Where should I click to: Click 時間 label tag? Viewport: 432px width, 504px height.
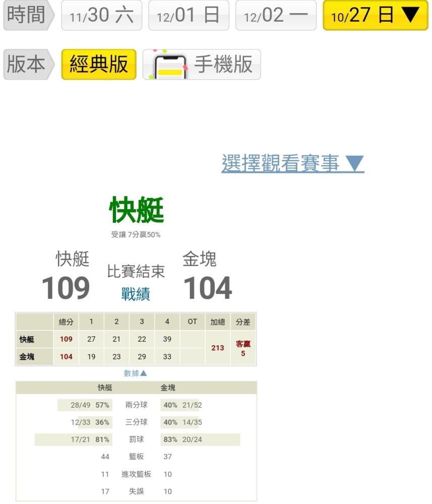29,16
